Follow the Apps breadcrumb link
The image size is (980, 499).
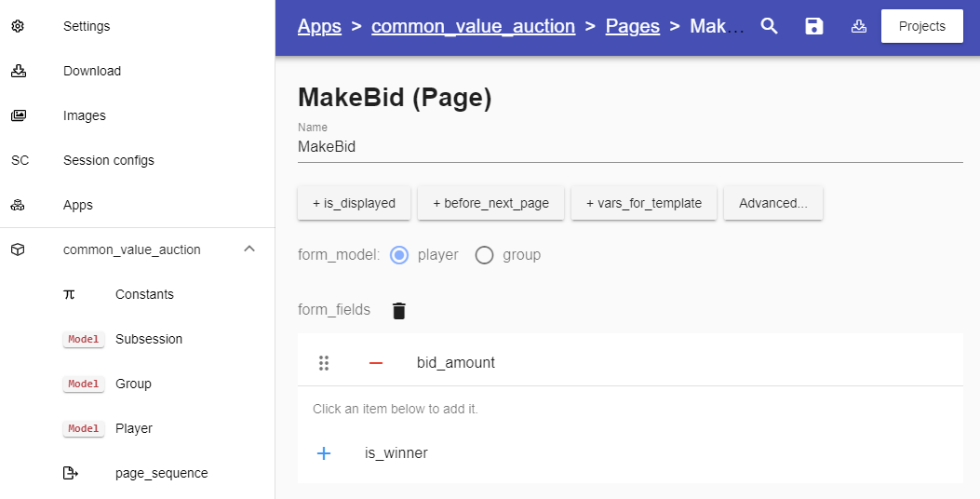319,26
